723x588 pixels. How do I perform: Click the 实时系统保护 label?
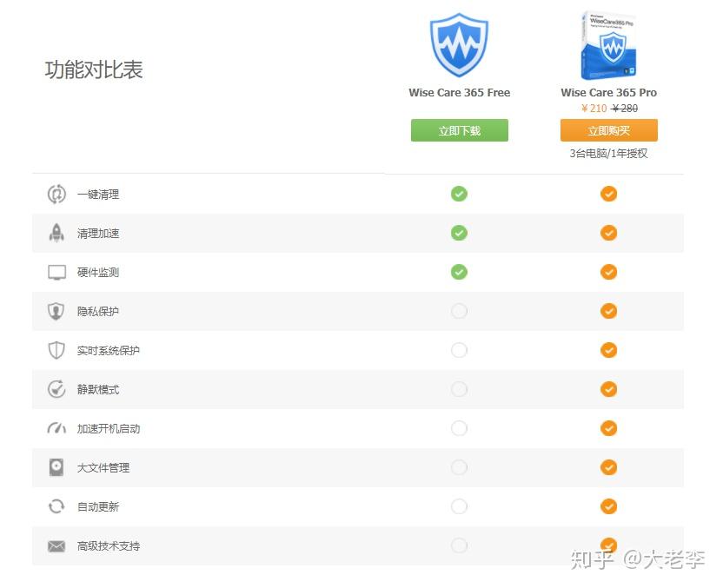tap(109, 351)
